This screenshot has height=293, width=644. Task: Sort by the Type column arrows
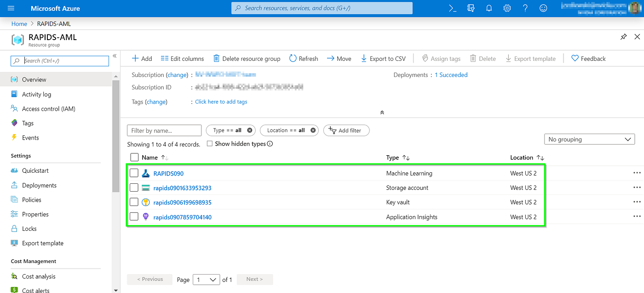[x=406, y=158]
